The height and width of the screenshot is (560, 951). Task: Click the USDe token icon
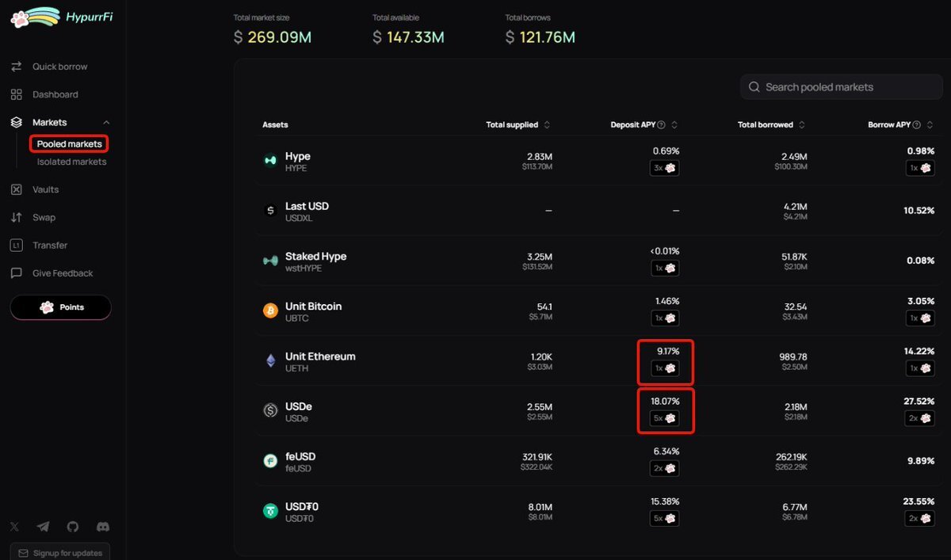(x=271, y=411)
